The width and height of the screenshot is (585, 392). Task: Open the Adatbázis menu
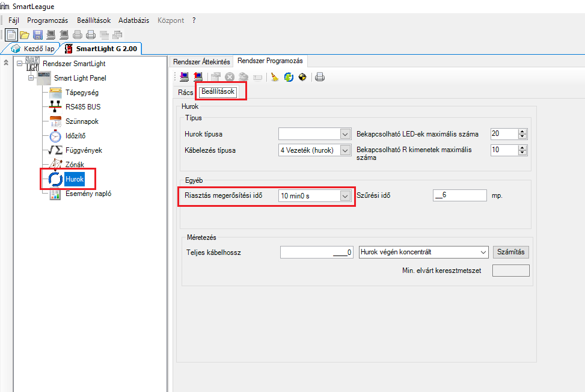point(133,20)
